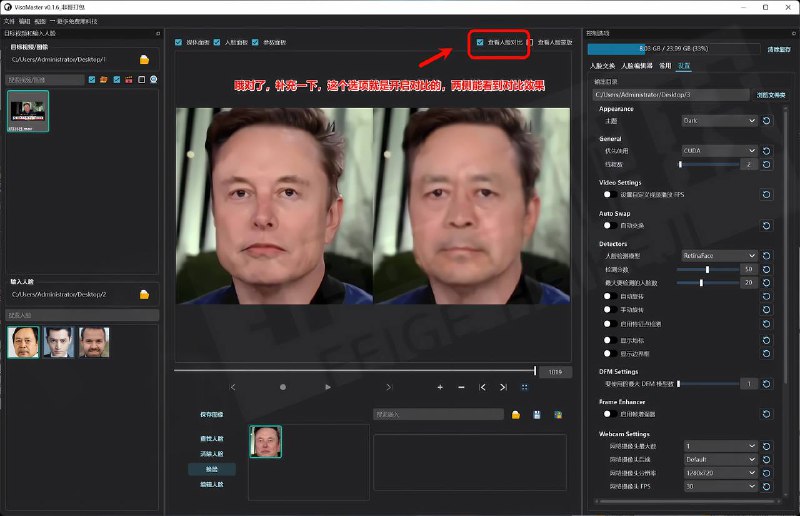
Task: Click the 清除显存 button
Action: (777, 48)
